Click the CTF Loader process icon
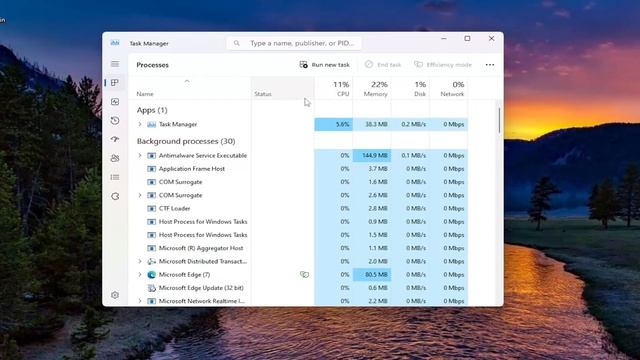This screenshot has width=640, height=360. coord(151,208)
